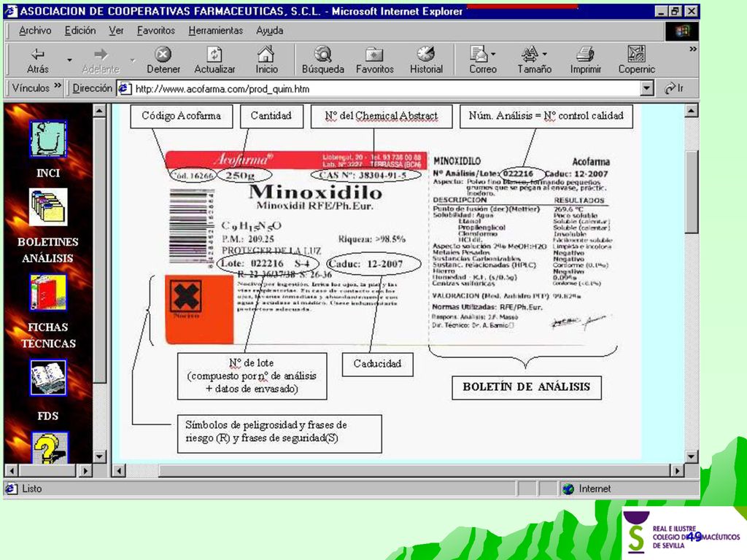Open the Herramientas menu
The height and width of the screenshot is (560, 747).
tap(215, 31)
